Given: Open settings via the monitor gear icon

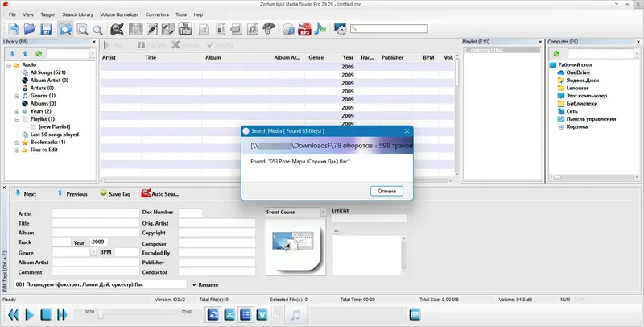Looking at the screenshot, I should pos(340,29).
